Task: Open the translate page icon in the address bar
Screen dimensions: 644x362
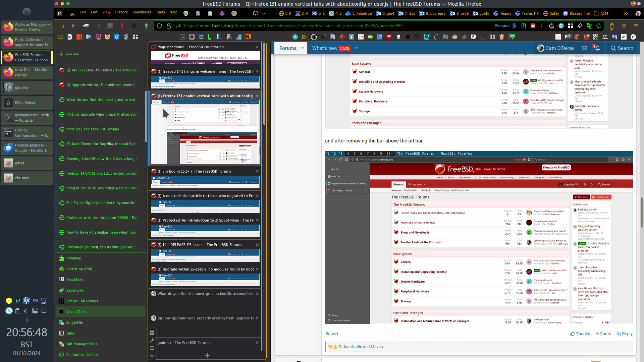Action: pyautogui.click(x=589, y=26)
